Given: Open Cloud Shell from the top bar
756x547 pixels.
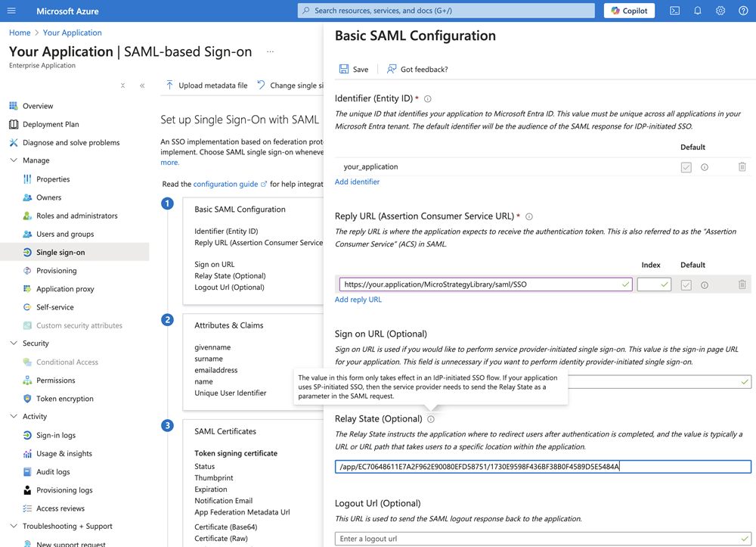Looking at the screenshot, I should click(x=674, y=11).
